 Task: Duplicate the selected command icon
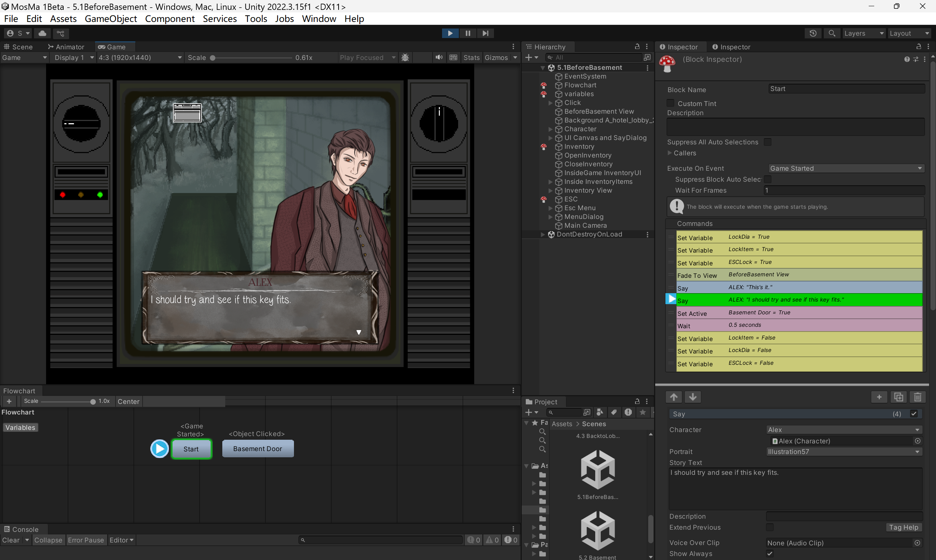[898, 397]
